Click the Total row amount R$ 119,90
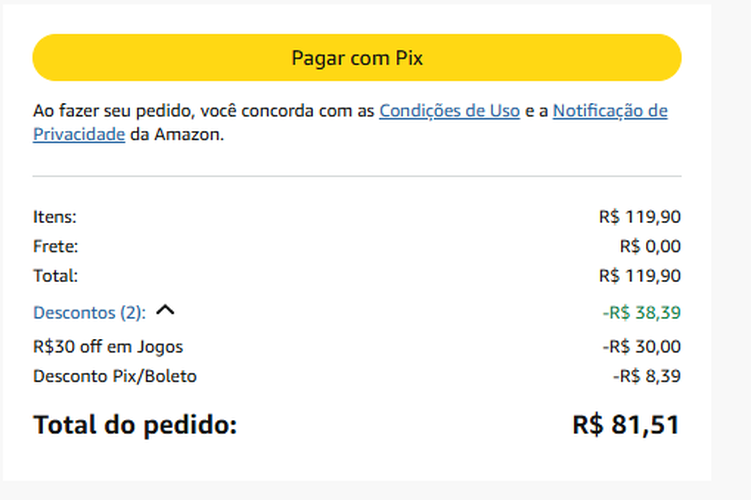The image size is (751, 500). click(640, 275)
